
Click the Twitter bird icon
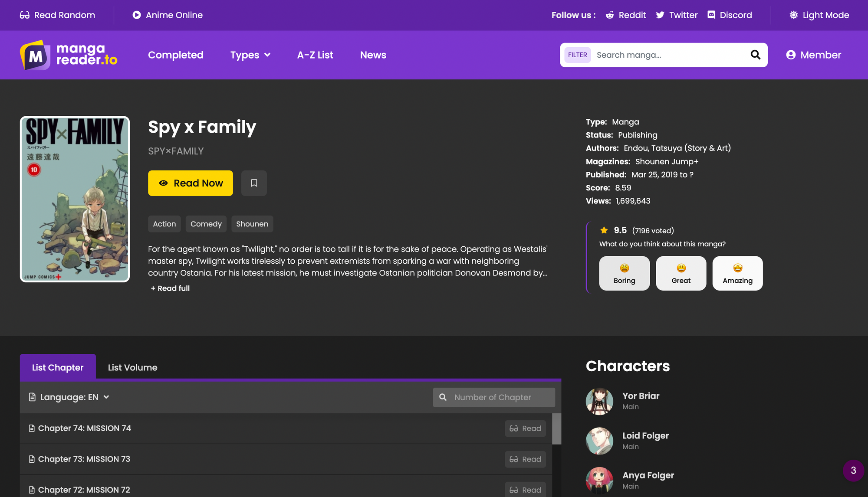(660, 15)
